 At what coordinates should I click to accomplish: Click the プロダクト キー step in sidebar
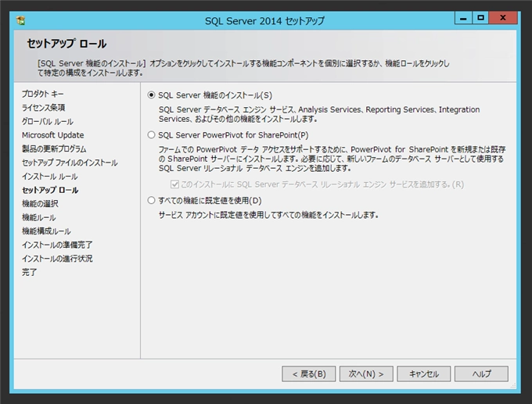pos(43,94)
